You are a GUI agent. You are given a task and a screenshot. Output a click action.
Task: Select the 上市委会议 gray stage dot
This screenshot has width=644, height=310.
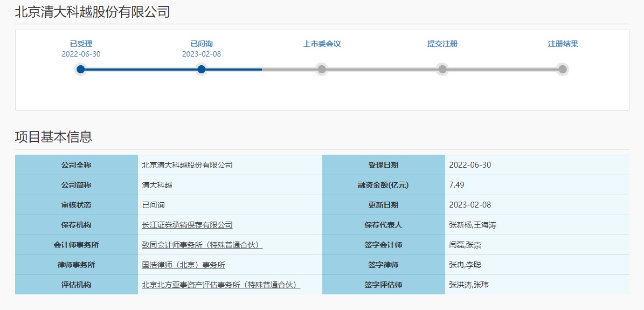coord(322,69)
